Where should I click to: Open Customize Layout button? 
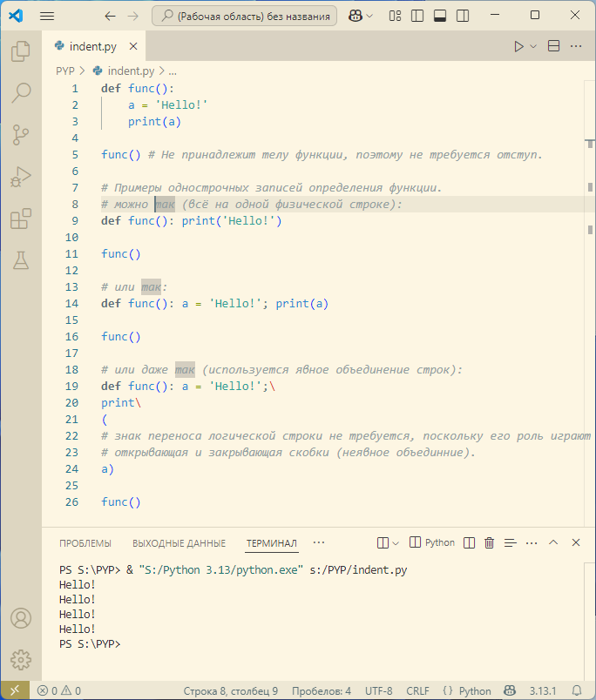point(395,16)
